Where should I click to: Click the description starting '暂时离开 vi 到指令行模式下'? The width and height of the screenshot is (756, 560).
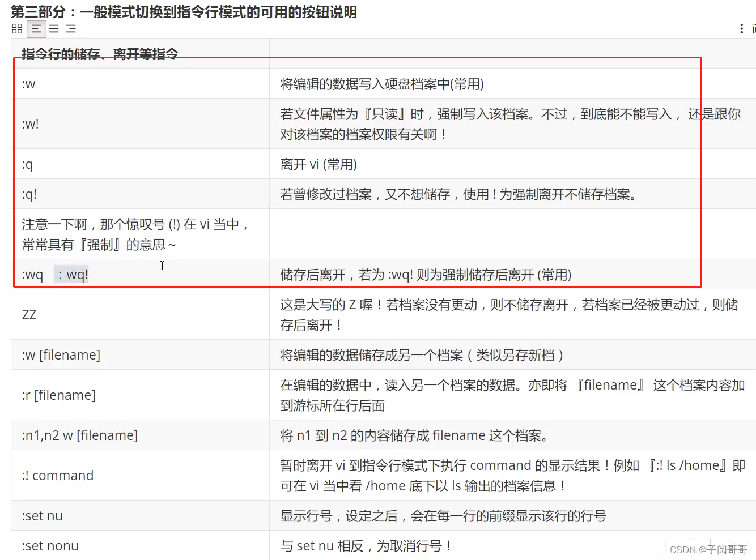513,476
